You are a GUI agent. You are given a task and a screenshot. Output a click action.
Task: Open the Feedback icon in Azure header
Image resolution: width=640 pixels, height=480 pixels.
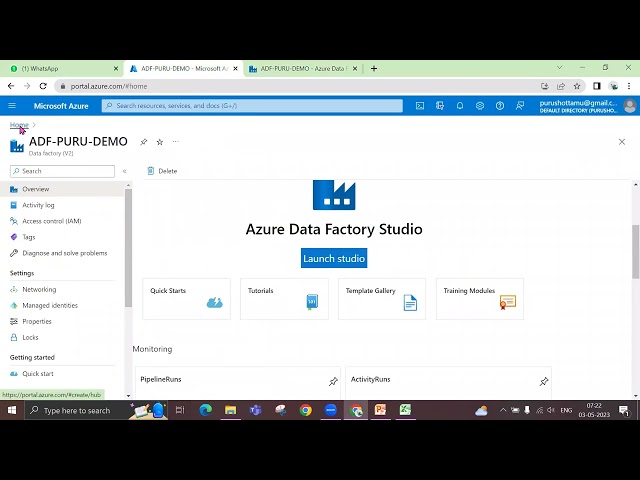[520, 106]
